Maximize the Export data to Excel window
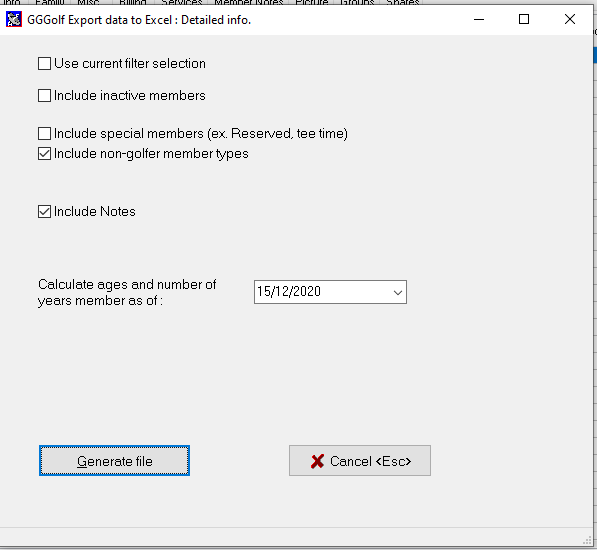Screen dimensions: 597x550 (524, 19)
